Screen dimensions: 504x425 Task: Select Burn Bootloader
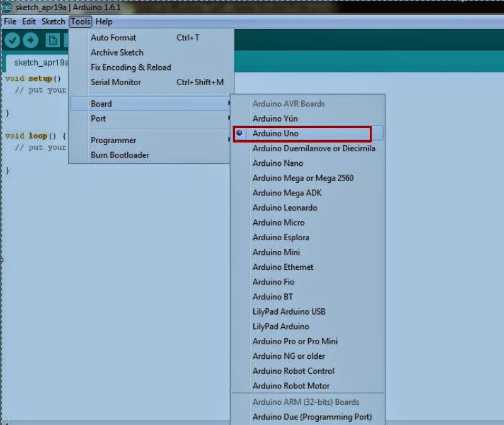pos(151,155)
